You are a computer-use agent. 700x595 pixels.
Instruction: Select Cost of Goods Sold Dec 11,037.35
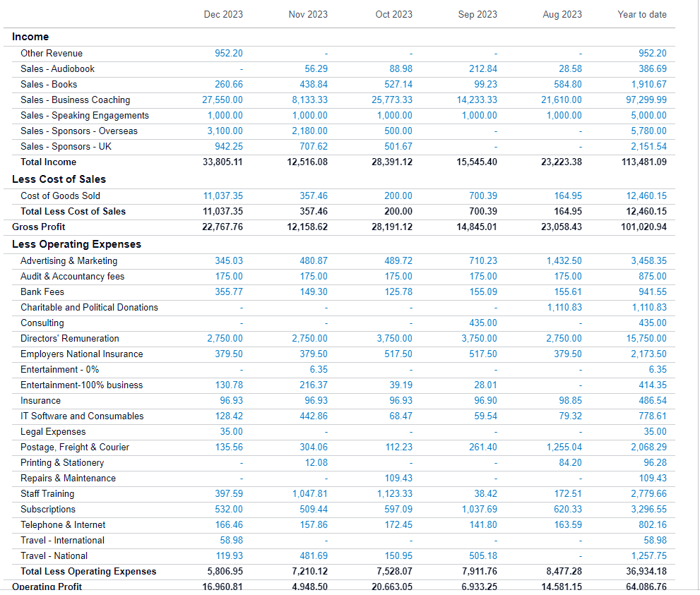[223, 196]
